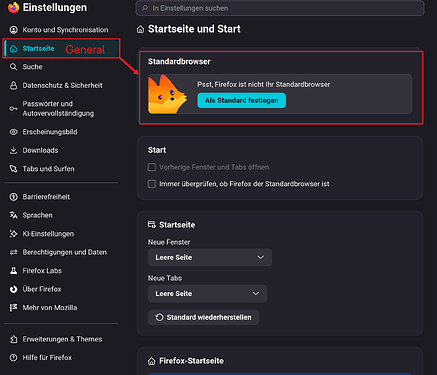Click the Erscheinungsbild eye icon
Viewport: 437px width, 375px height.
pyautogui.click(x=13, y=132)
